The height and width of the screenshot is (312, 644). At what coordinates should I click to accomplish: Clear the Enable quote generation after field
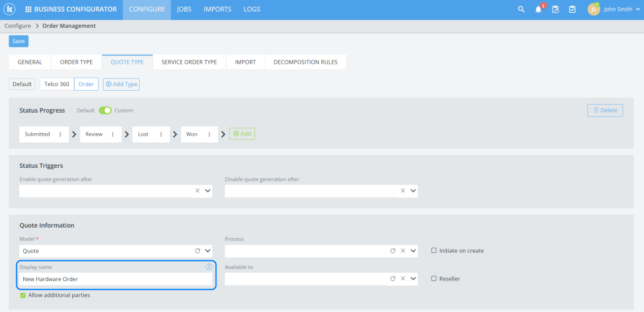(197, 191)
